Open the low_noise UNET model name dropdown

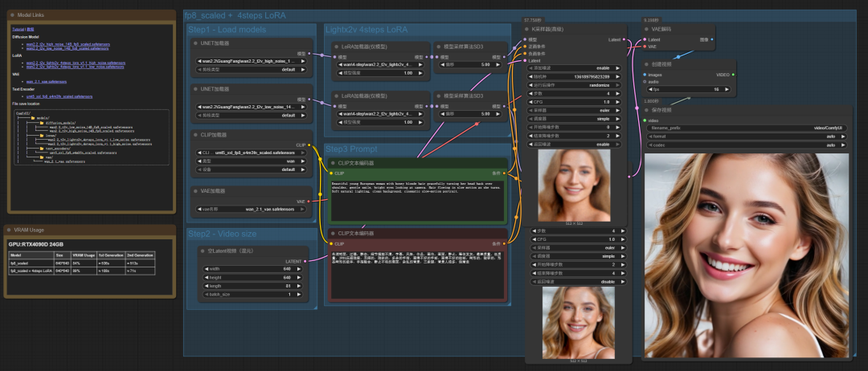tap(252, 107)
